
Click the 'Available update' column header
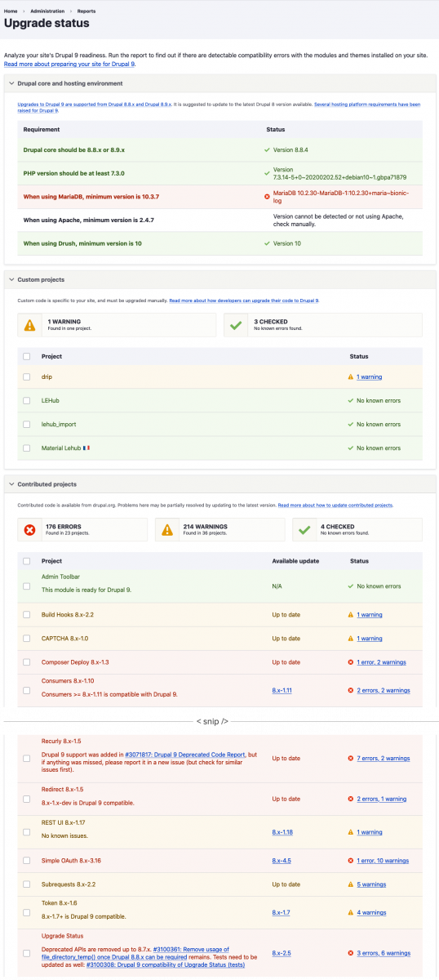295,561
